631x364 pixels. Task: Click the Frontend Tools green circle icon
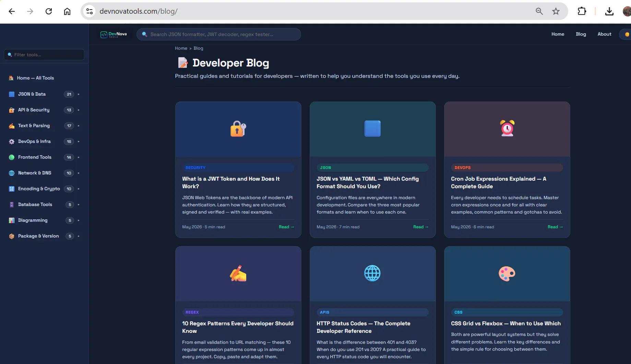click(x=12, y=157)
